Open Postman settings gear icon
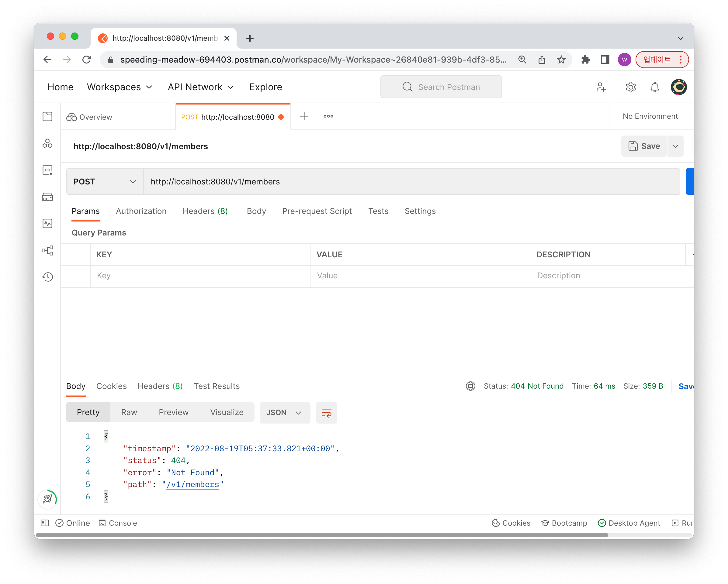This screenshot has width=728, height=584. [x=630, y=87]
